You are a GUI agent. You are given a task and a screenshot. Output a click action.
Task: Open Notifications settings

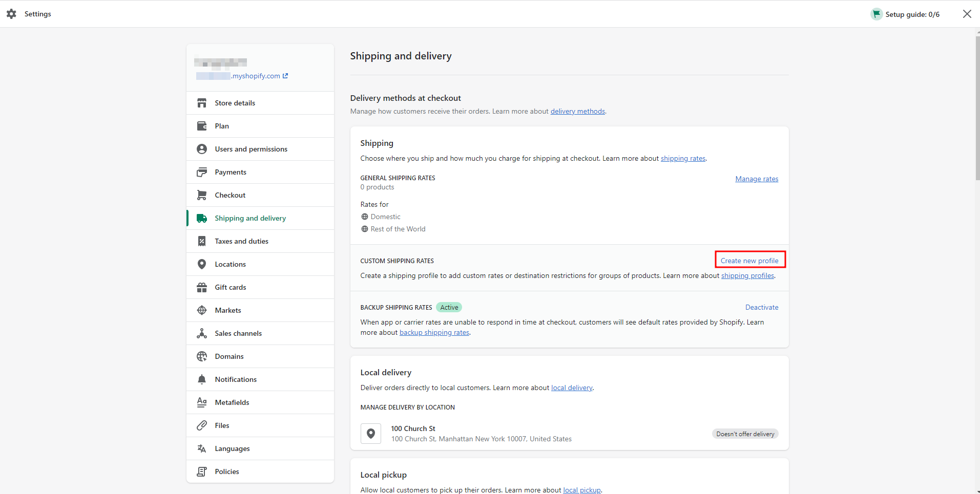tap(260, 379)
